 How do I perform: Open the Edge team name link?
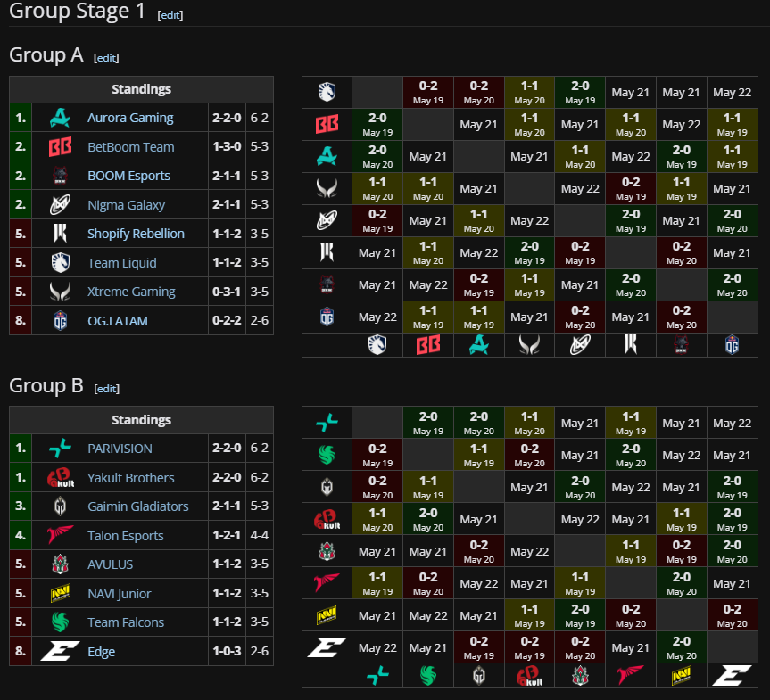click(x=101, y=652)
